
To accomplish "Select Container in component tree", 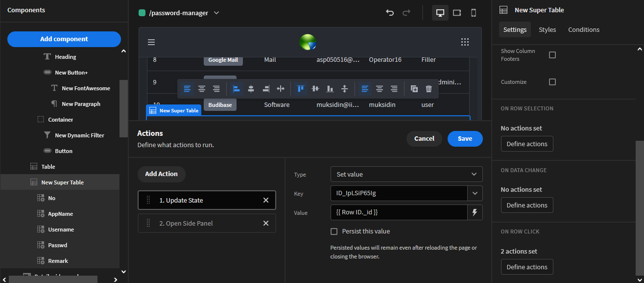I will click(x=61, y=120).
